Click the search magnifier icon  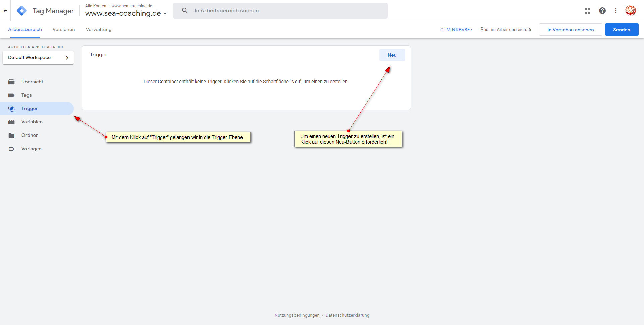[185, 11]
